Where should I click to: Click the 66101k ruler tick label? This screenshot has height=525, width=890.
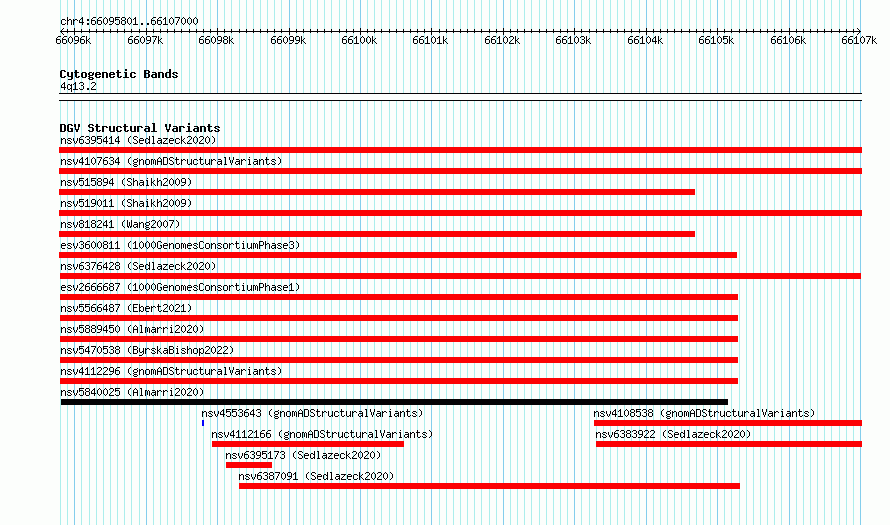(x=430, y=40)
